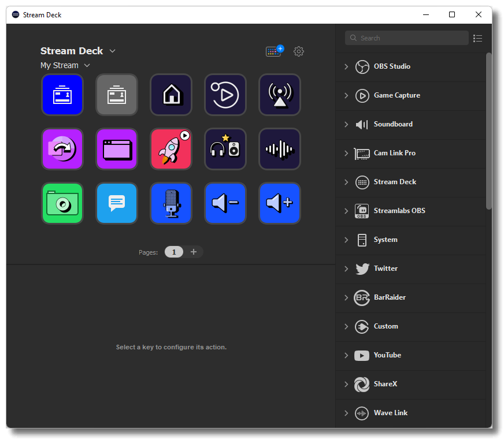Image resolution: width=504 pixels, height=440 pixels.
Task: Select the volume down key
Action: [225, 203]
